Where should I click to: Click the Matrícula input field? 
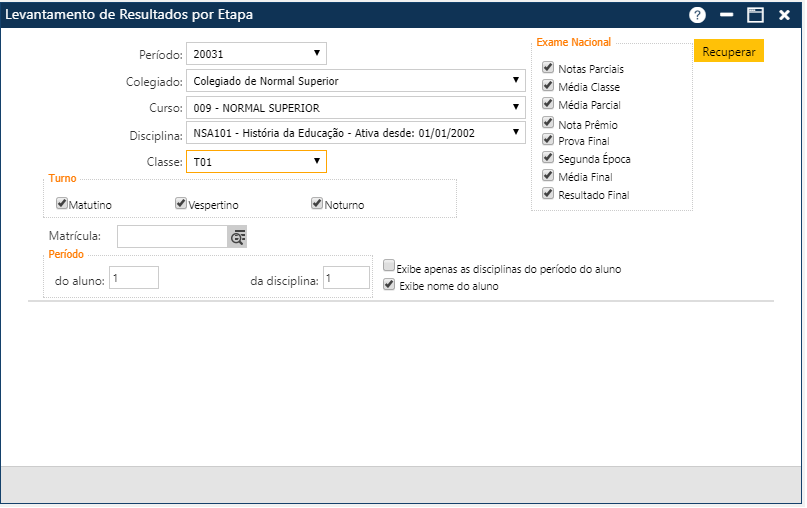(x=172, y=236)
